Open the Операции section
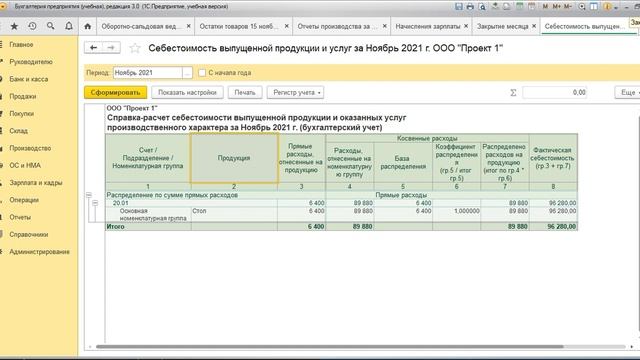Screen dimensions: 640x360 (24, 200)
